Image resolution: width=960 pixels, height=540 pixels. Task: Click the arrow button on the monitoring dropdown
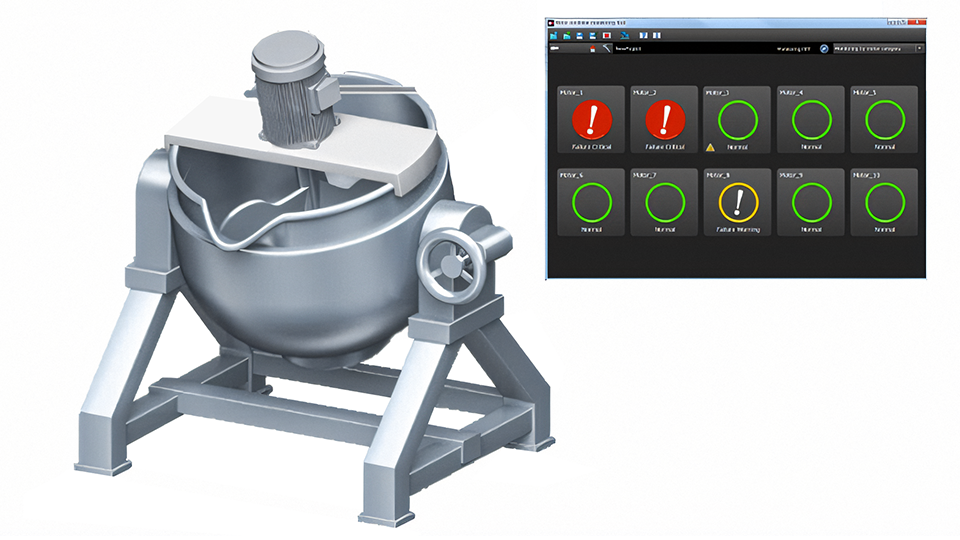pos(919,48)
